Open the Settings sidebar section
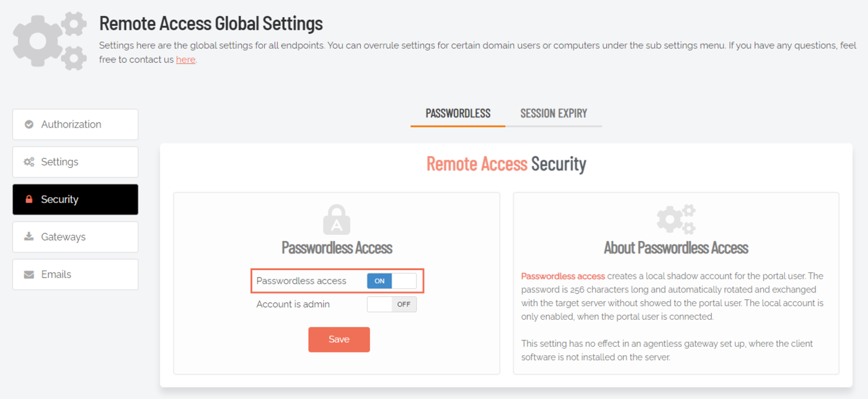The width and height of the screenshot is (868, 399). 75,162
